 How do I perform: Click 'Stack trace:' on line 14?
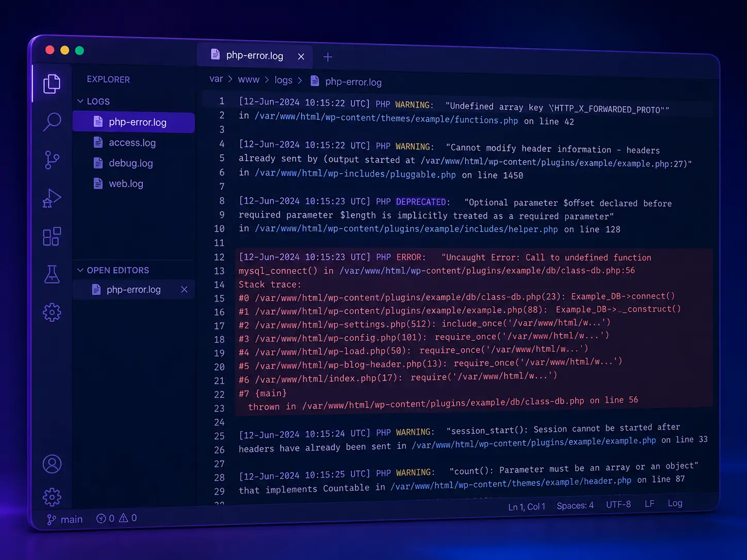270,285
